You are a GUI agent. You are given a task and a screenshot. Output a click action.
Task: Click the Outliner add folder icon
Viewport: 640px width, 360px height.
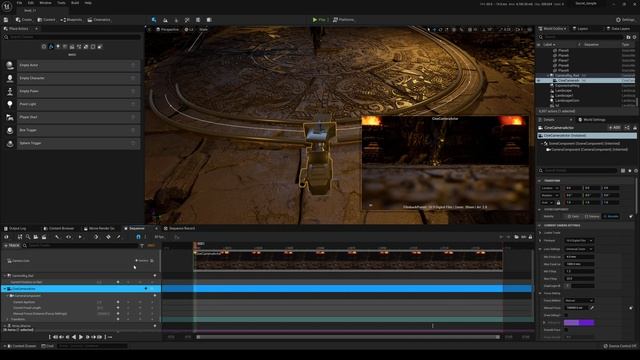click(x=628, y=37)
